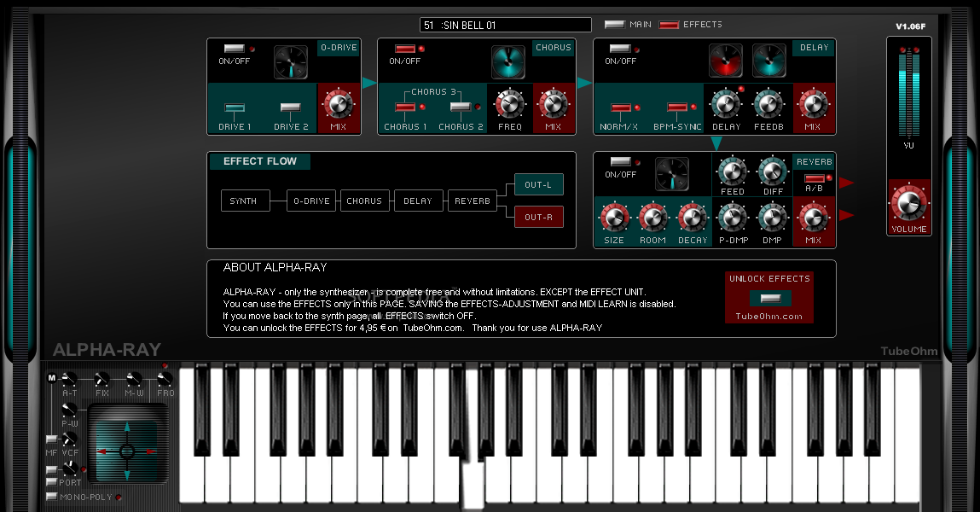This screenshot has height=512, width=980.
Task: Click the reverb SIZE knob
Action: (614, 218)
